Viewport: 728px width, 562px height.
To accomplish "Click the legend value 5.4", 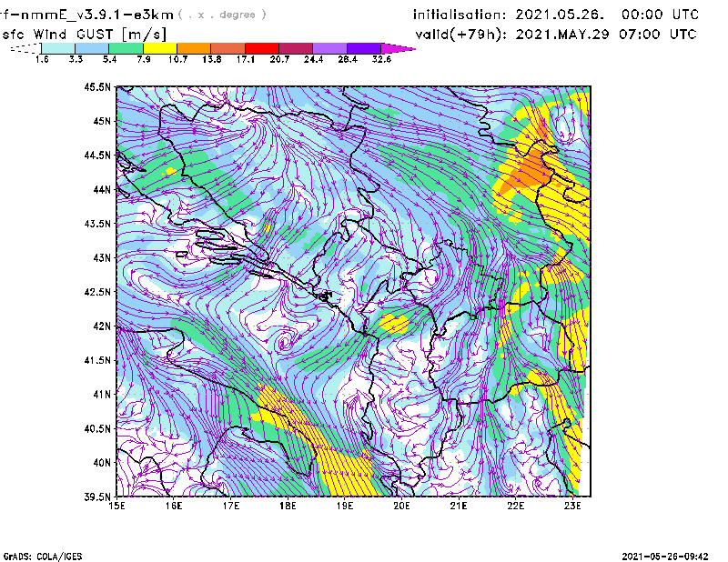I will point(109,59).
